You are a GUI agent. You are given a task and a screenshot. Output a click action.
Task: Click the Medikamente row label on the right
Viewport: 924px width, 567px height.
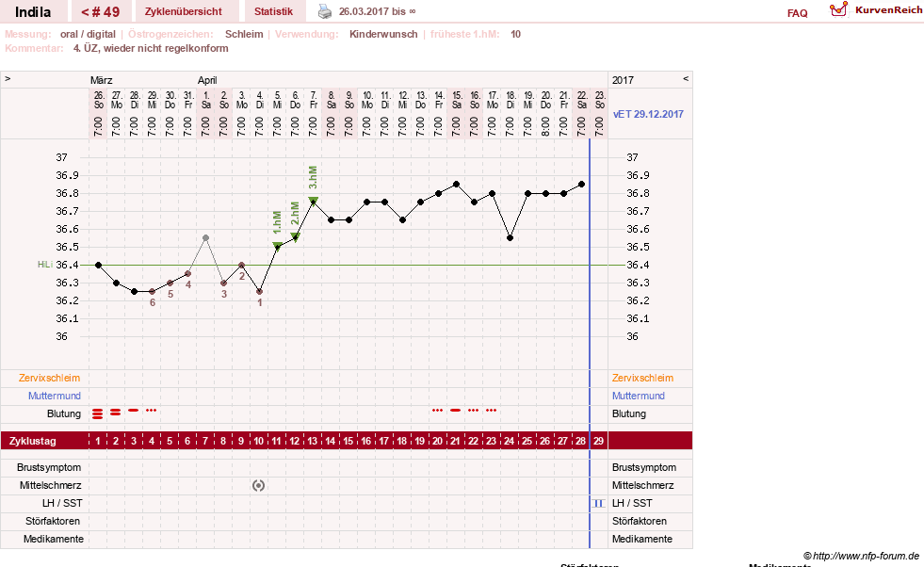point(642,540)
